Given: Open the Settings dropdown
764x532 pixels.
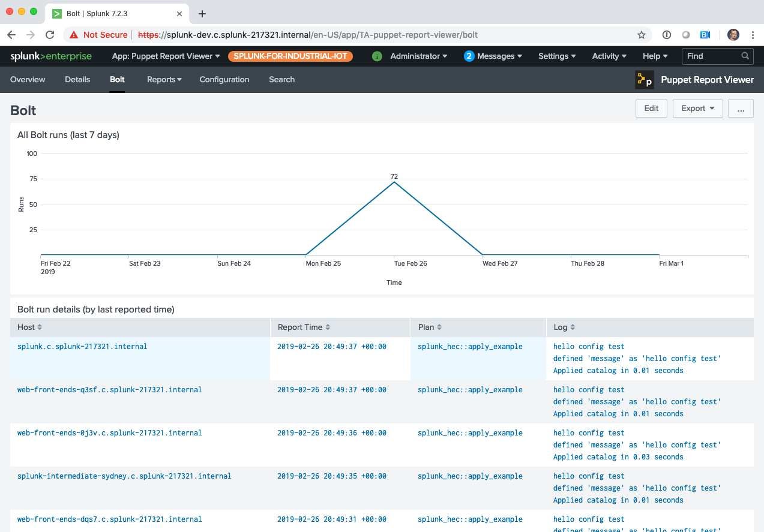Looking at the screenshot, I should [x=557, y=56].
